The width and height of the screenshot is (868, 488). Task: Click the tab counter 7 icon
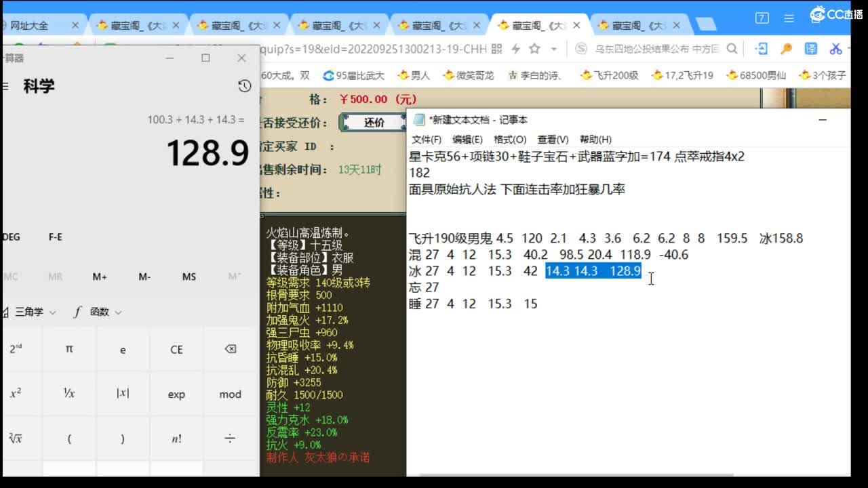762,18
